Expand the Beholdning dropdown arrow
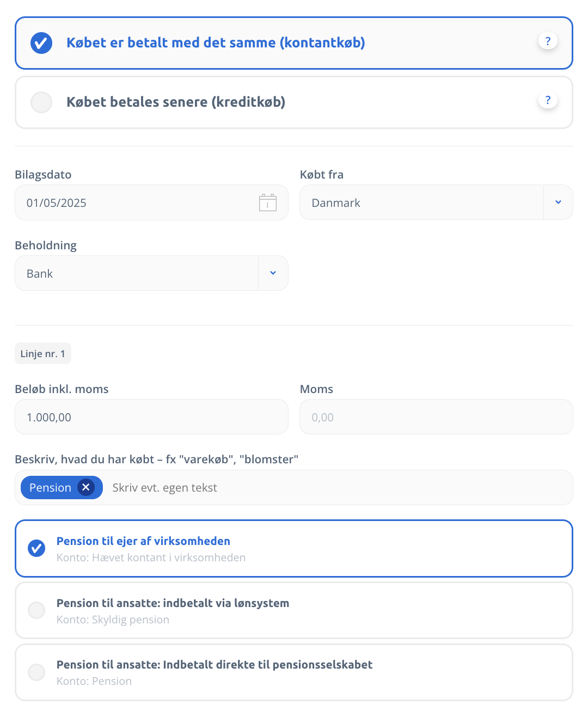Viewport: 588px width, 711px height. pyautogui.click(x=273, y=273)
